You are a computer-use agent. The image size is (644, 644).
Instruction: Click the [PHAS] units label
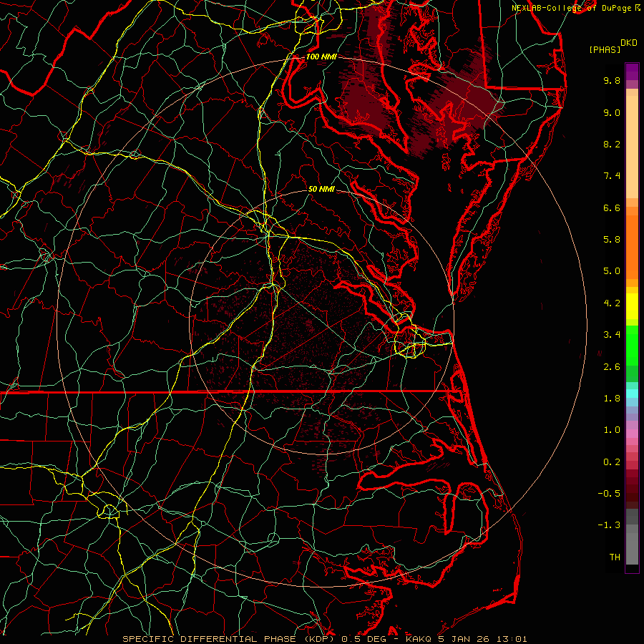pos(605,50)
